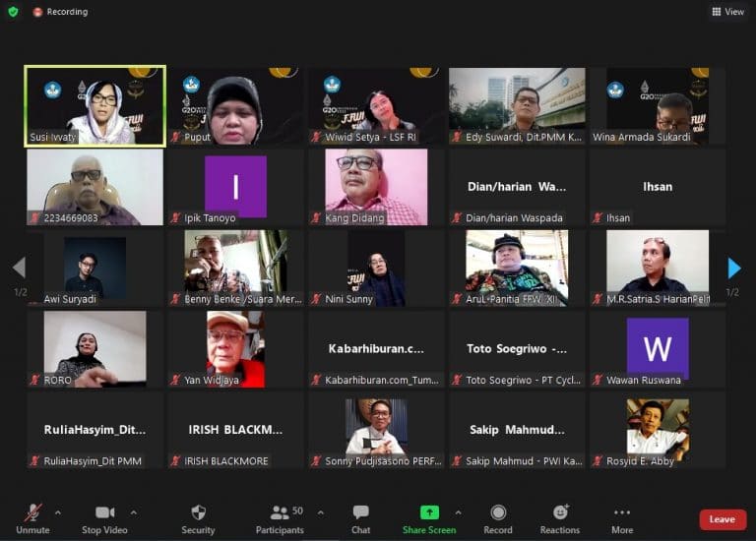Image resolution: width=756 pixels, height=541 pixels.
Task: Expand share options arrow beside Share Screen
Action: [x=458, y=512]
